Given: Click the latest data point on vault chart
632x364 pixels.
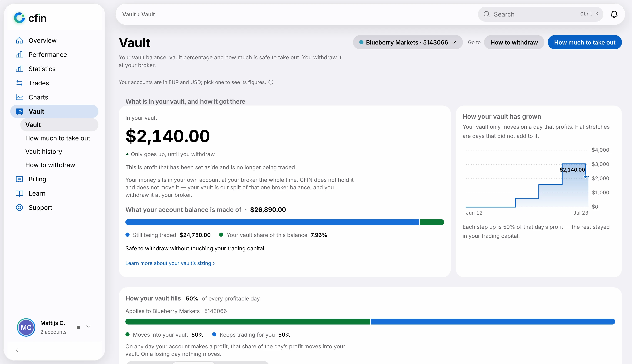Looking at the screenshot, I should pyautogui.click(x=585, y=177).
